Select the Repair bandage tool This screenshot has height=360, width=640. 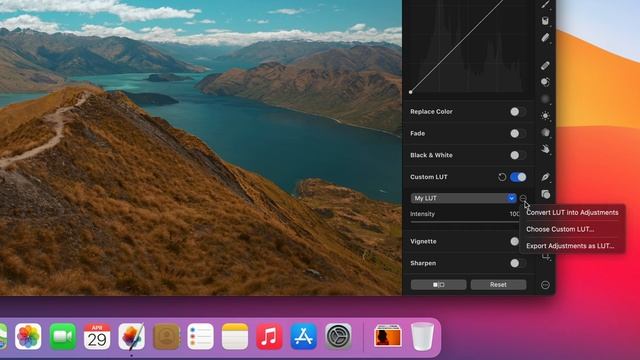click(x=545, y=65)
